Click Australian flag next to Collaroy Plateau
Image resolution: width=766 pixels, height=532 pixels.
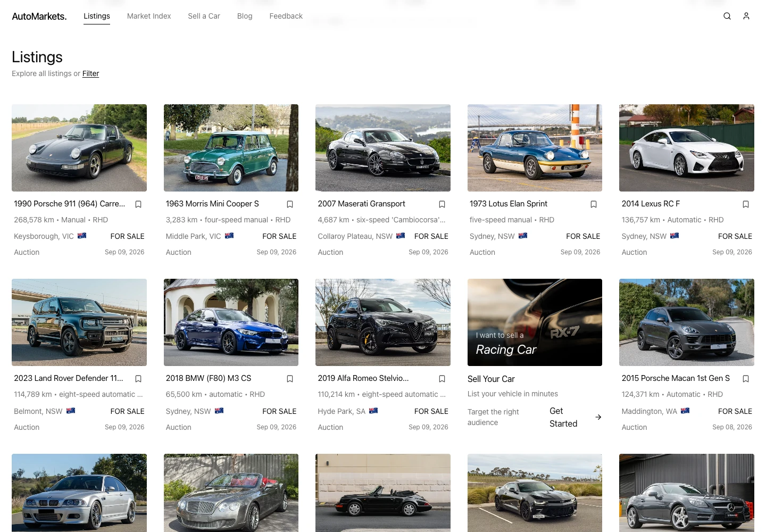[401, 235]
